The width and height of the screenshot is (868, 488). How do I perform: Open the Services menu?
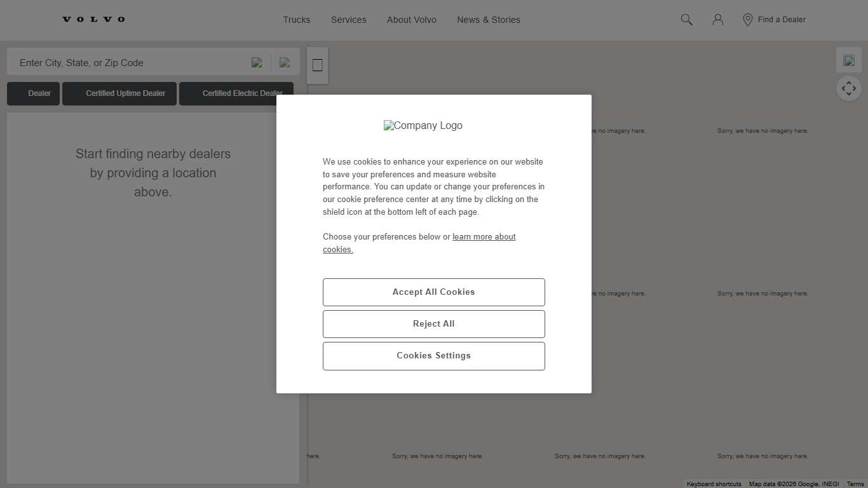pyautogui.click(x=348, y=20)
